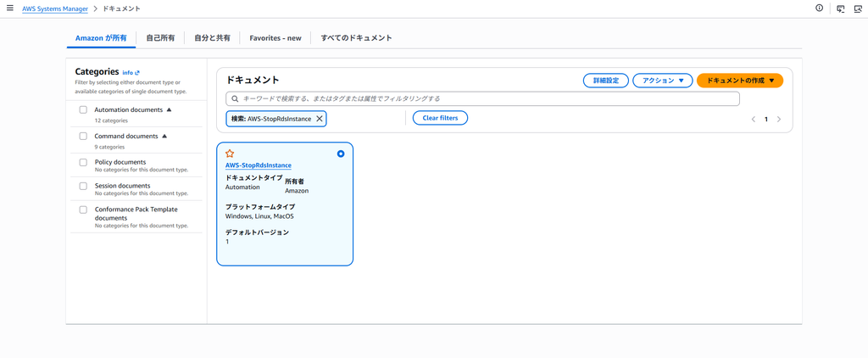Click the 詳細設定 button
This screenshot has height=358, width=868.
[606, 81]
